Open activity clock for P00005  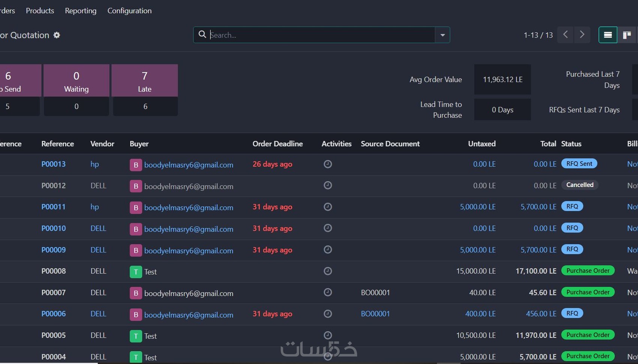(x=328, y=335)
